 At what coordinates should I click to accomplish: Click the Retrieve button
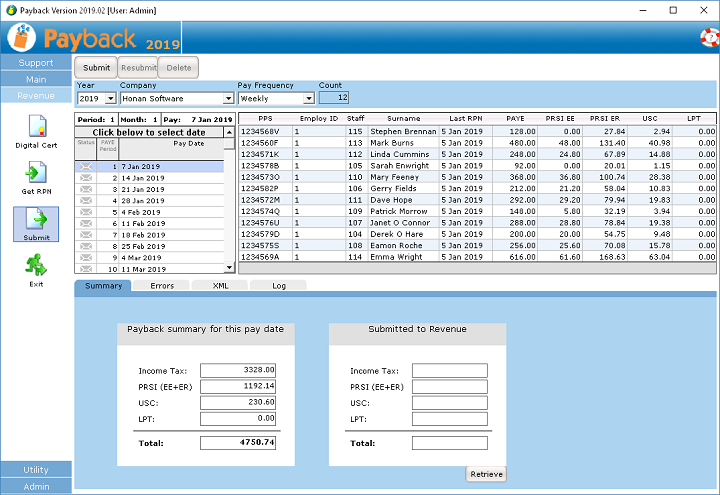click(x=486, y=474)
